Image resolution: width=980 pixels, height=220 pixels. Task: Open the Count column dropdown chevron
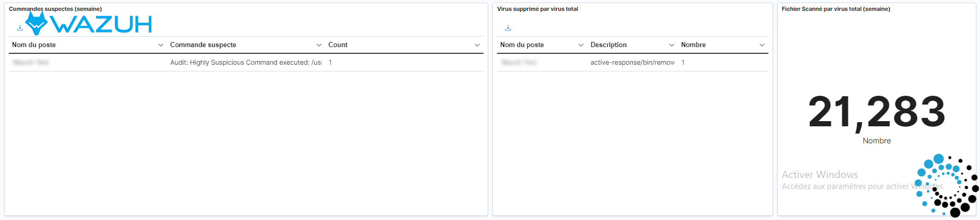point(477,45)
